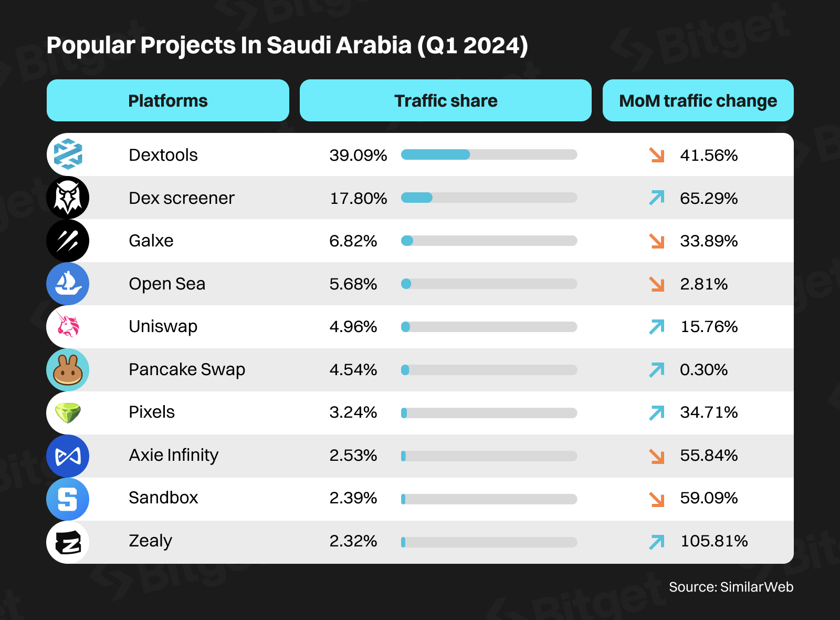Viewport: 840px width, 620px height.
Task: Click the MoM traffic change header
Action: click(698, 100)
